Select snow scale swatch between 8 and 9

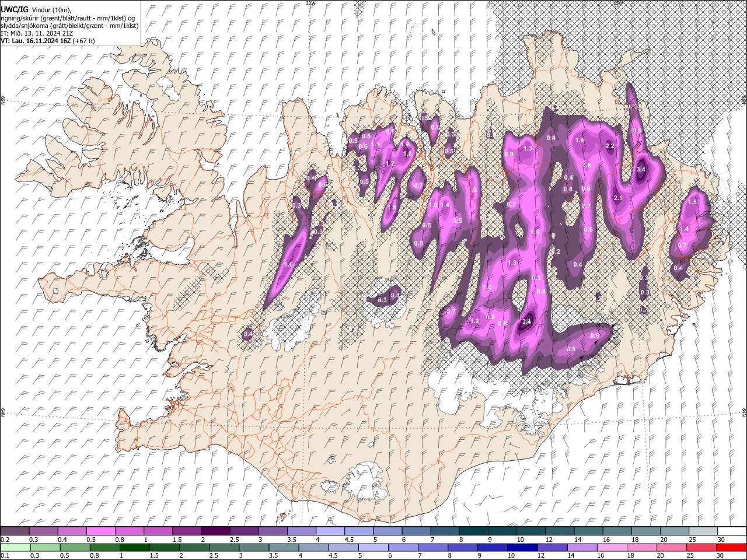coord(474,531)
